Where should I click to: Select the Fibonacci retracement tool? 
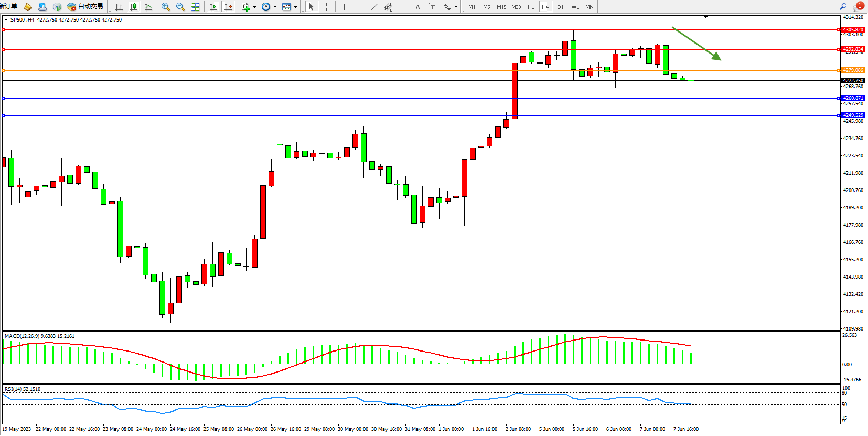403,7
